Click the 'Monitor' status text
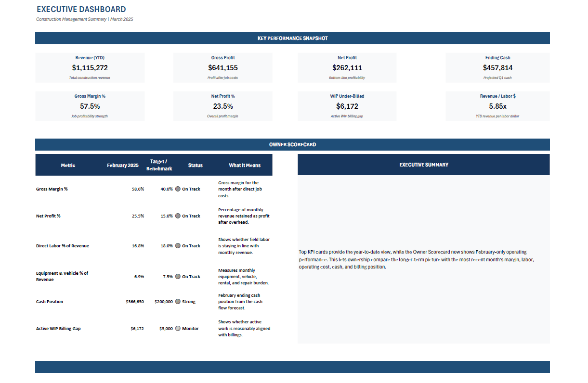The height and width of the screenshot is (383, 588). coord(190,329)
